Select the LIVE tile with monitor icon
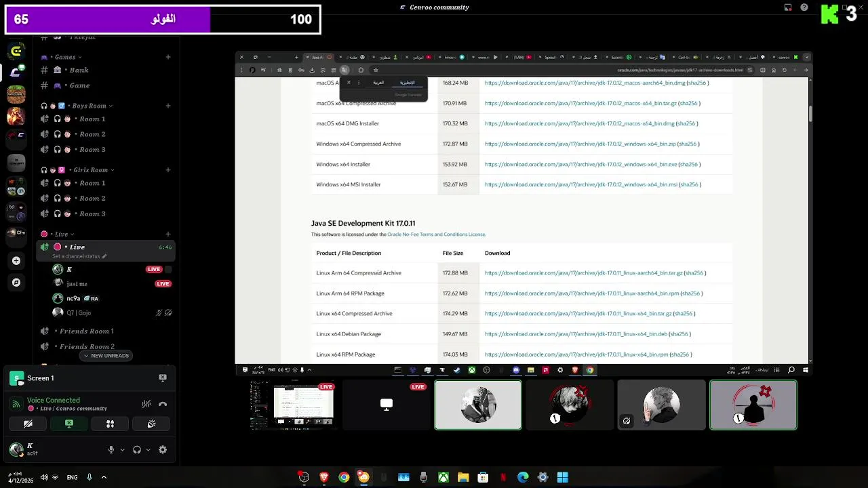868x488 pixels. [x=386, y=405]
